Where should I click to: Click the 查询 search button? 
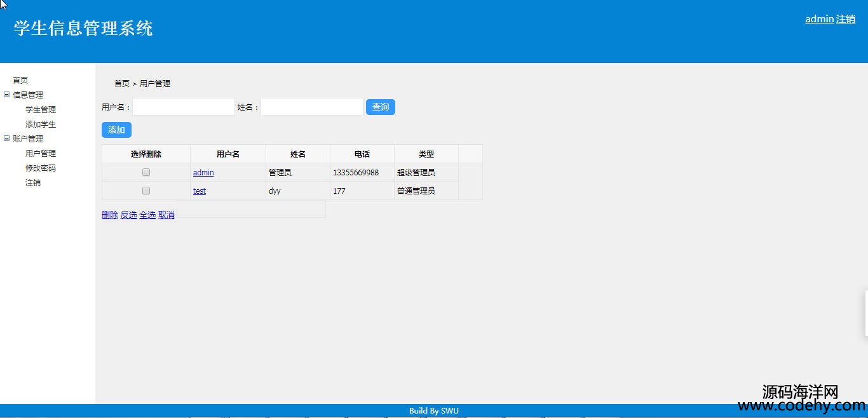pos(380,107)
